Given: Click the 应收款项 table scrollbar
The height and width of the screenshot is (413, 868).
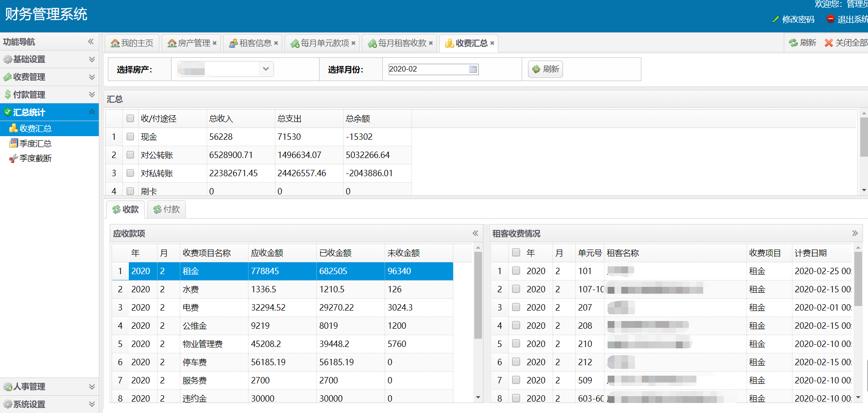Looking at the screenshot, I should (x=478, y=296).
